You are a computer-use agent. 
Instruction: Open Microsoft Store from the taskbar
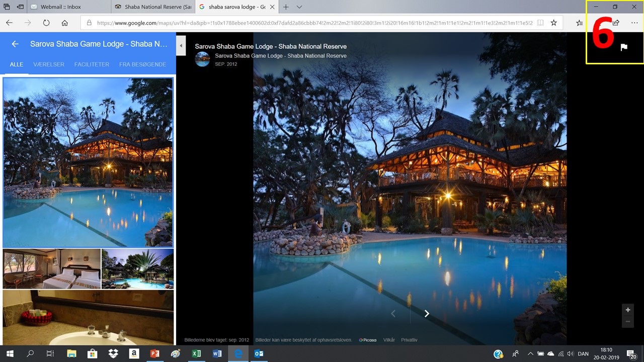pos(92,354)
